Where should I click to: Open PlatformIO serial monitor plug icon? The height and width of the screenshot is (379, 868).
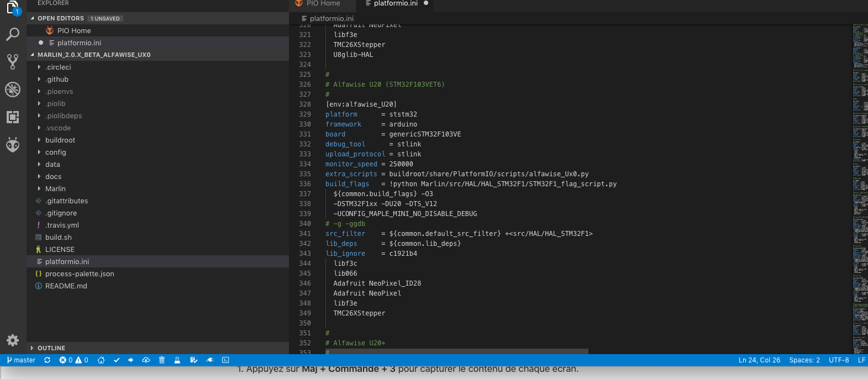(210, 360)
